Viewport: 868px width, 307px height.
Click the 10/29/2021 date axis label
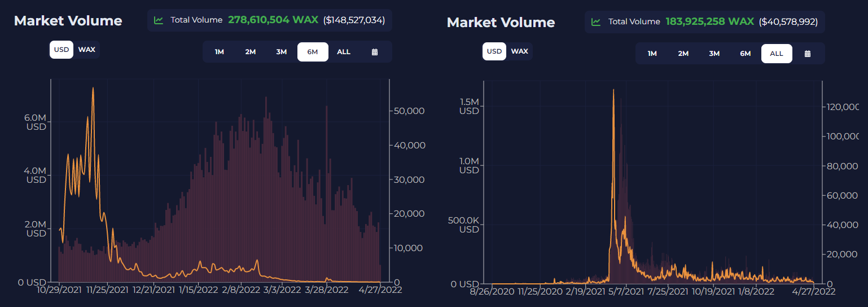pos(59,290)
